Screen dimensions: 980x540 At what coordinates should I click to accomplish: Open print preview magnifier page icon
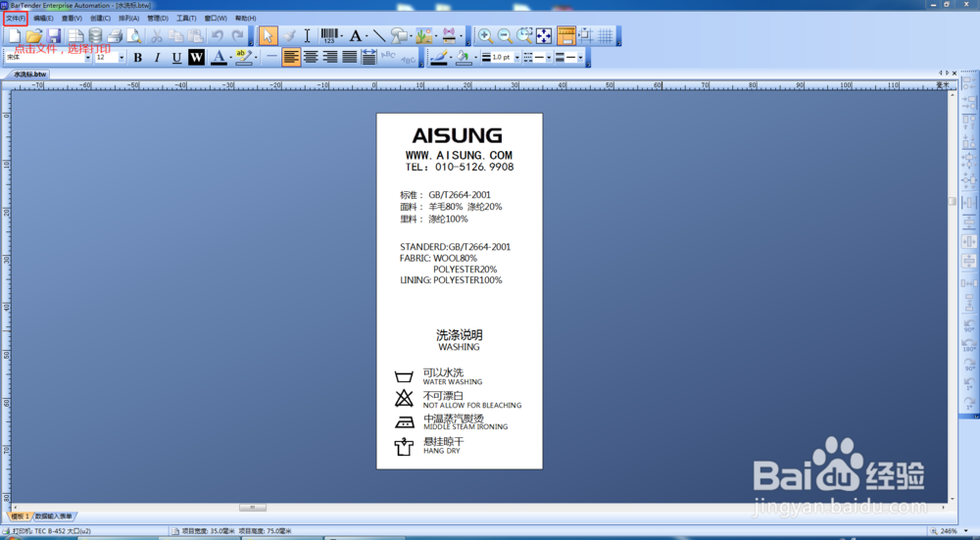coord(134,35)
